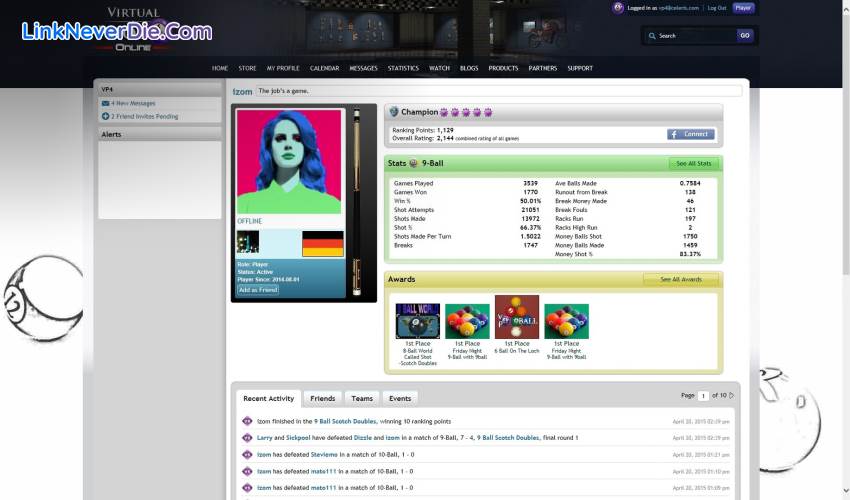Open Steviems' profile link

(324, 454)
